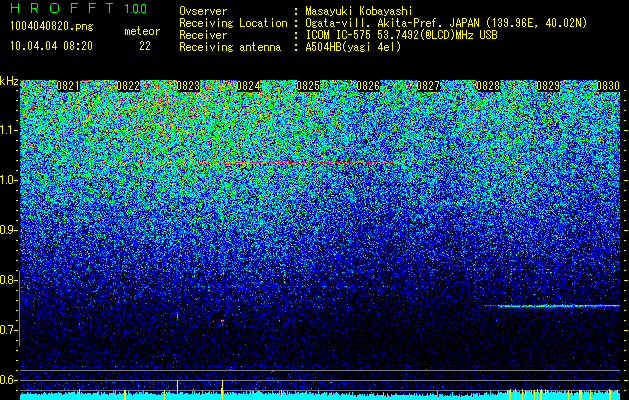The image size is (629, 400).
Task: Click the date stamp 10.04.04 08:20
Action: pyautogui.click(x=51, y=46)
